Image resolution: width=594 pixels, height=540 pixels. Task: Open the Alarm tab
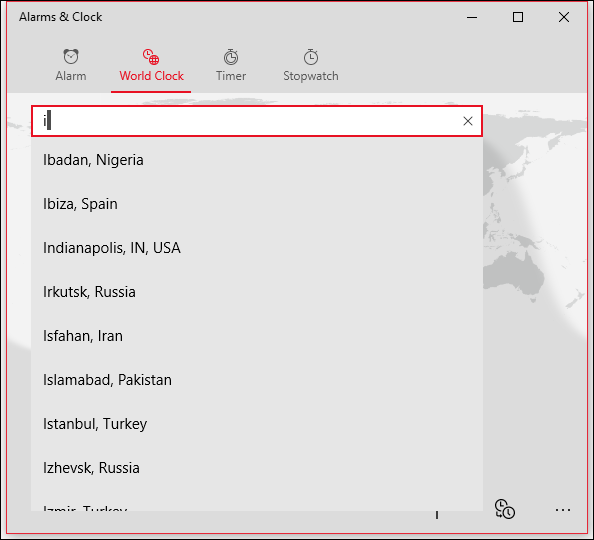coord(71,65)
